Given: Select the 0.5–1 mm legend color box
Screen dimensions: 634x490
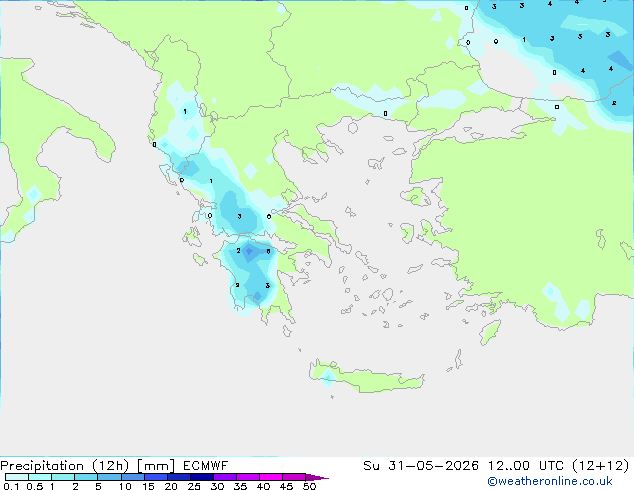Looking at the screenshot, I should 40,477.
